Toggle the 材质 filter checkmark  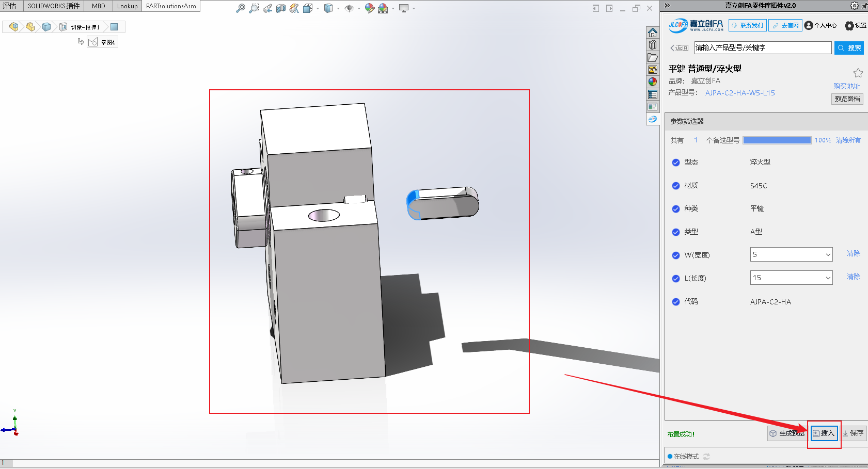tap(675, 186)
